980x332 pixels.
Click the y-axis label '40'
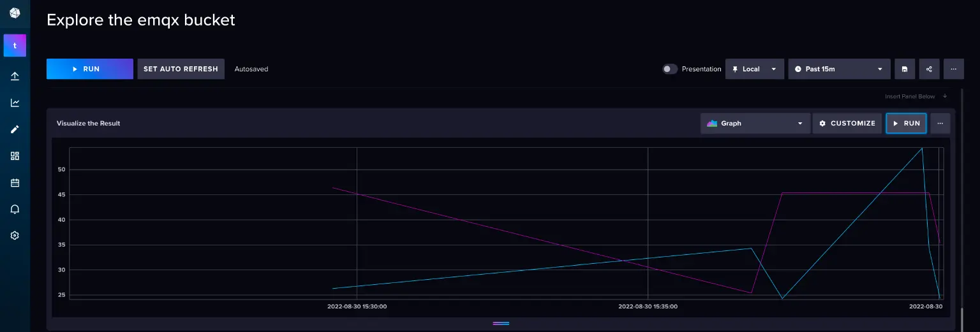[62, 220]
